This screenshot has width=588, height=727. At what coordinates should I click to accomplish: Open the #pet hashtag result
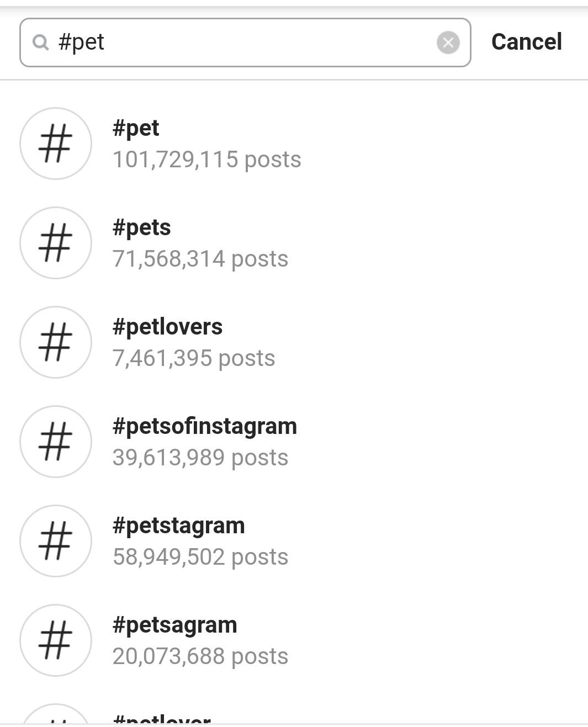point(136,128)
